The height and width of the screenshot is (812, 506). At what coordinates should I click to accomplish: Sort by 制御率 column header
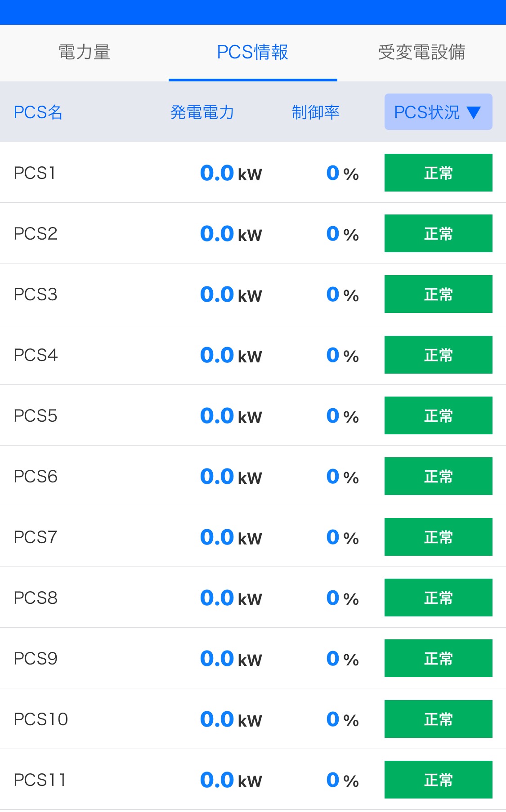[315, 112]
